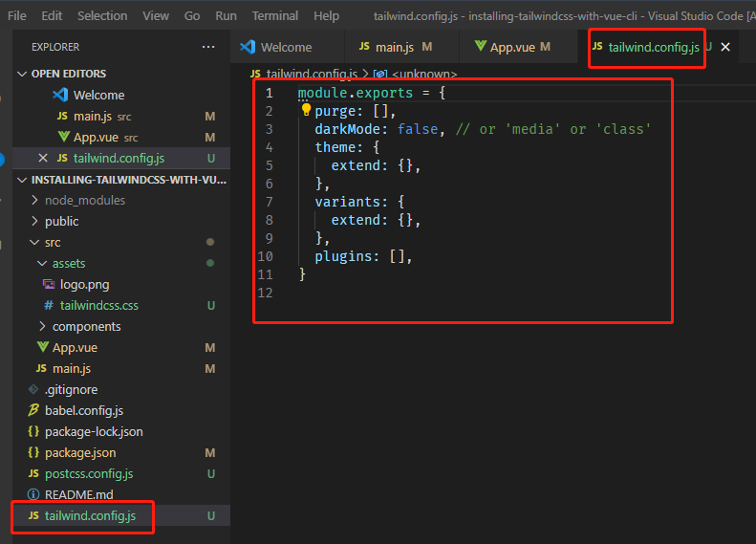The width and height of the screenshot is (756, 544).
Task: Click the logo.png image file icon
Action: (x=49, y=284)
